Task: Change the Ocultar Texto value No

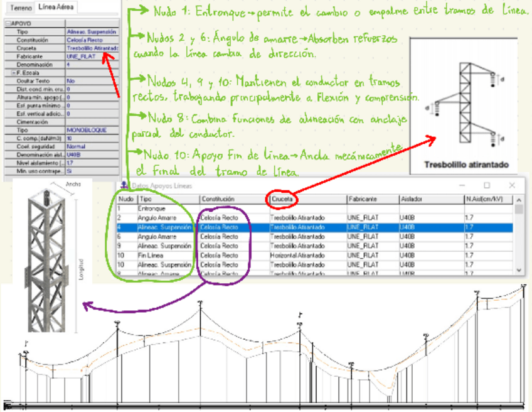Action: (x=92, y=81)
